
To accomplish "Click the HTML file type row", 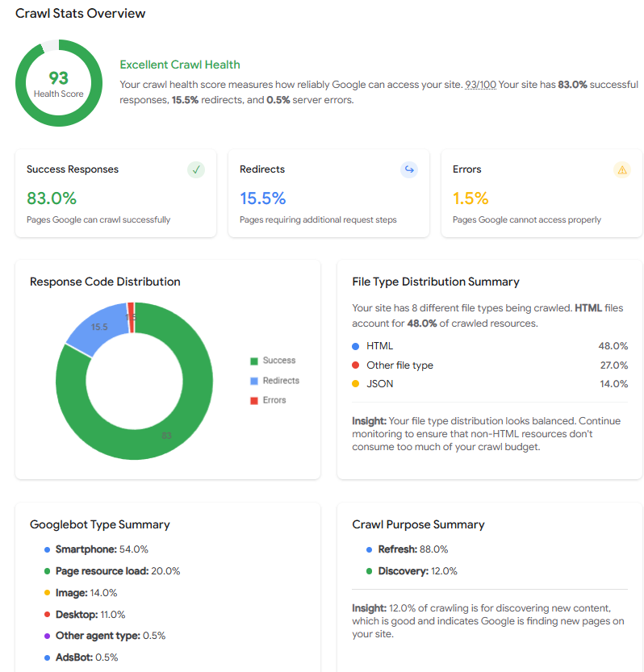I will pyautogui.click(x=490, y=346).
